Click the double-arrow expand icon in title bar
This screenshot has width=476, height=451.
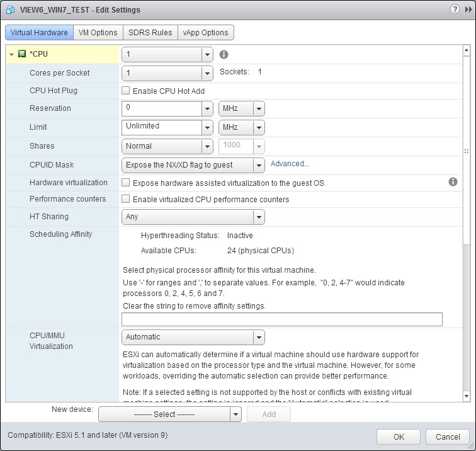coord(468,9)
